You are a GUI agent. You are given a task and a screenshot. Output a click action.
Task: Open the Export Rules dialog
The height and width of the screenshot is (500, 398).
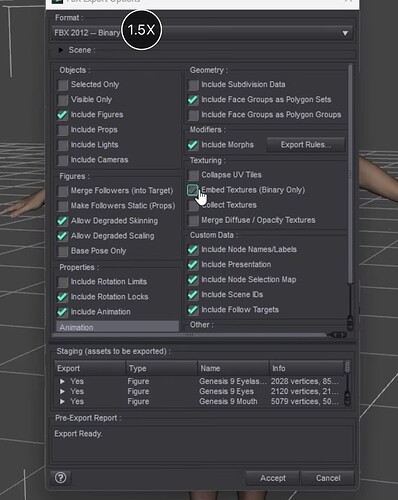click(x=306, y=145)
